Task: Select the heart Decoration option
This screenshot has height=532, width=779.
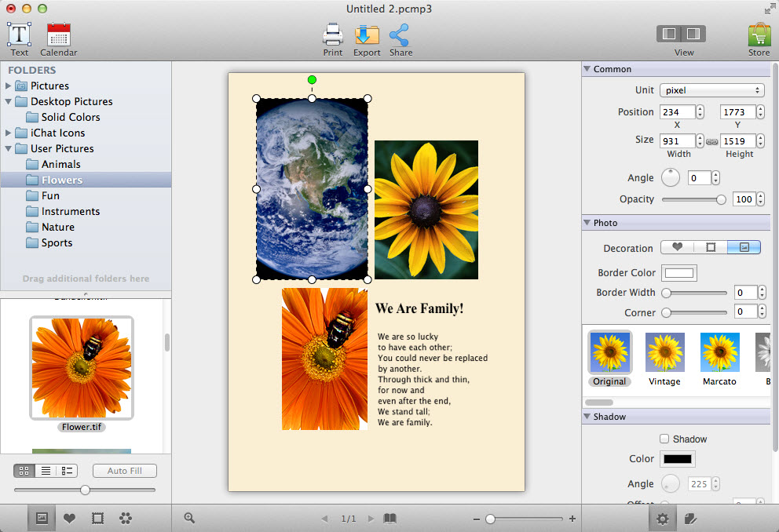Action: [x=677, y=247]
